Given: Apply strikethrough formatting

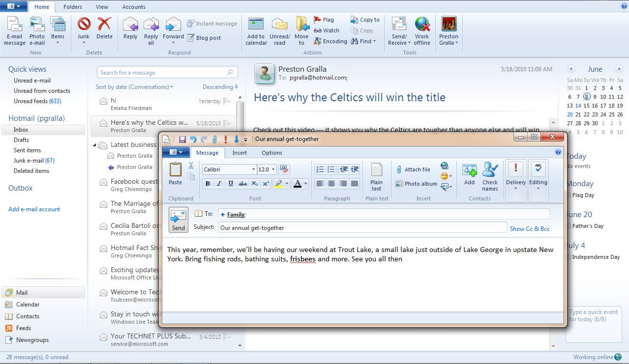Looking at the screenshot, I should (242, 184).
